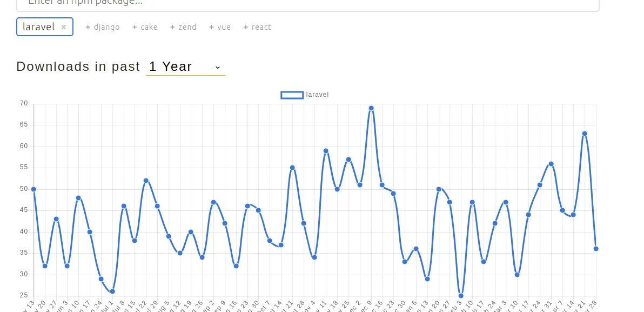Click the laravel legend label
644x312 pixels.
coord(318,95)
